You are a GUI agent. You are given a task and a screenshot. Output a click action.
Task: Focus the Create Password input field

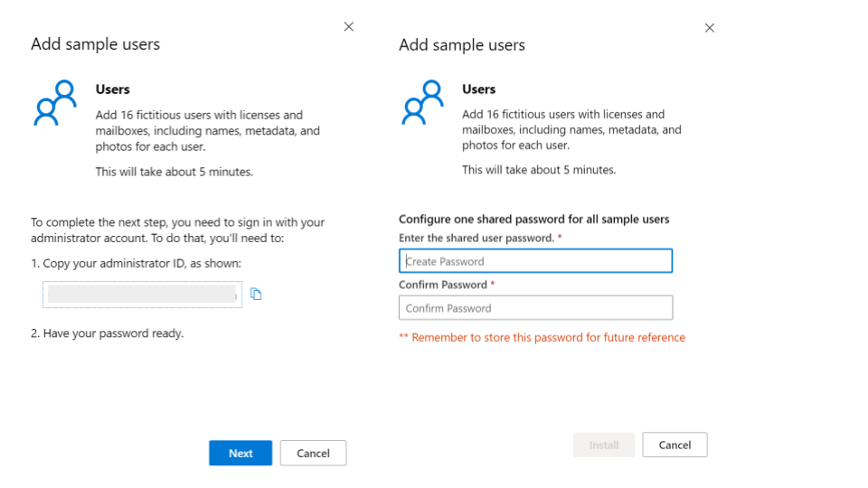click(x=535, y=261)
